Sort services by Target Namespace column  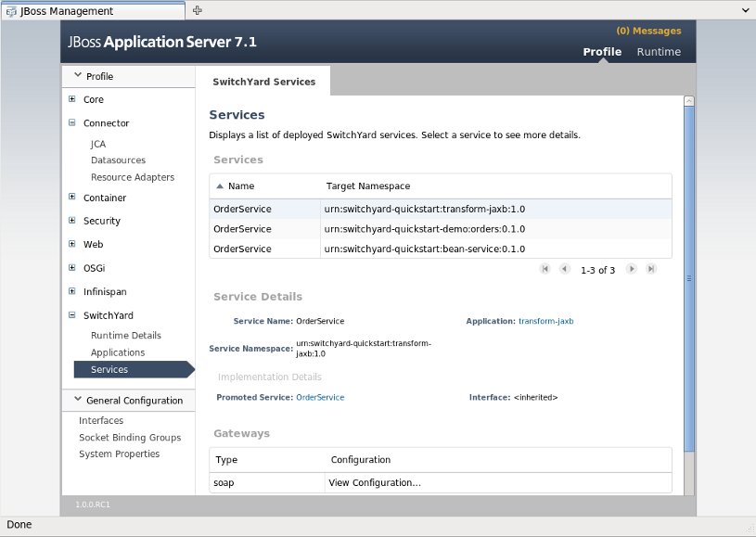[368, 186]
